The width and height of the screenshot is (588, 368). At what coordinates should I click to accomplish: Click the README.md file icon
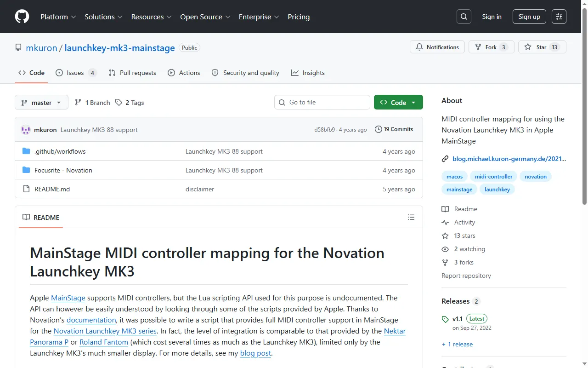26,189
